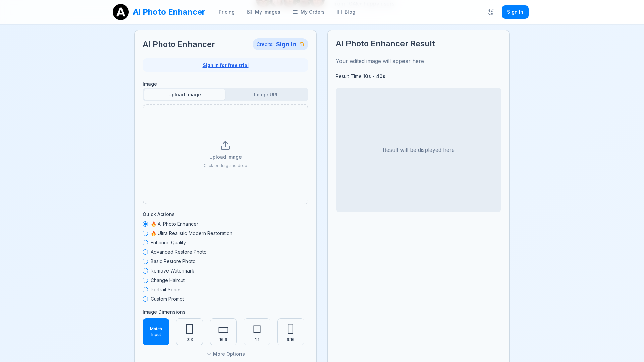Choose the Custom Prompt radio option

[x=145, y=299]
